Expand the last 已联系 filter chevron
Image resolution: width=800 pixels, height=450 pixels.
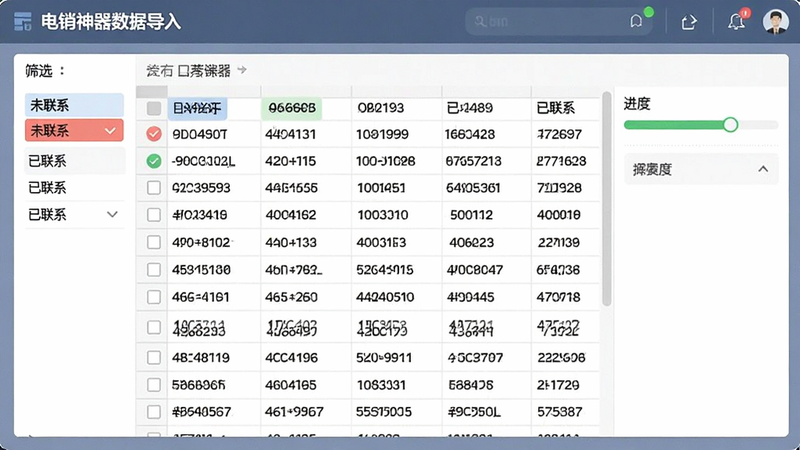point(112,215)
